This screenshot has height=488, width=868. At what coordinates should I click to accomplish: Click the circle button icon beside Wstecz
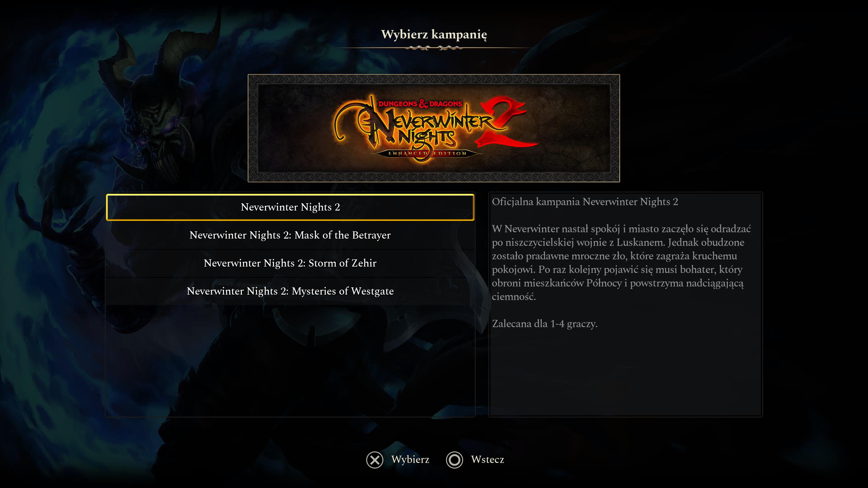click(x=454, y=460)
